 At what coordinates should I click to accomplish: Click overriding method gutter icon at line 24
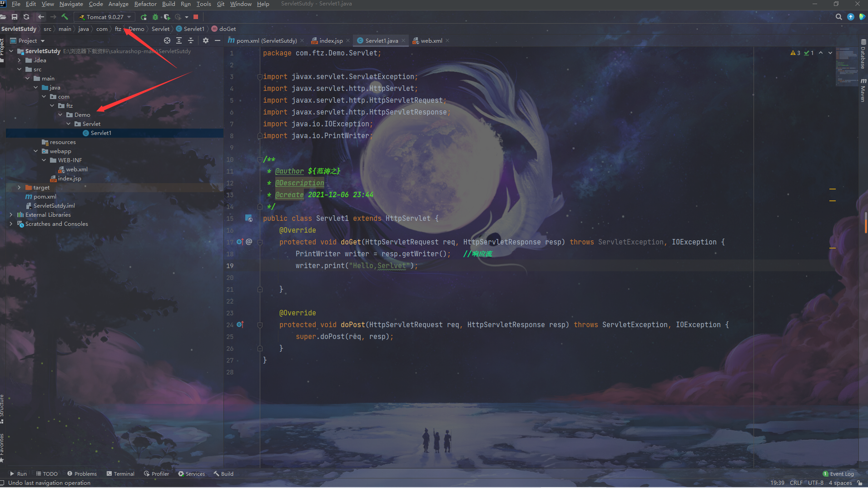(x=240, y=324)
